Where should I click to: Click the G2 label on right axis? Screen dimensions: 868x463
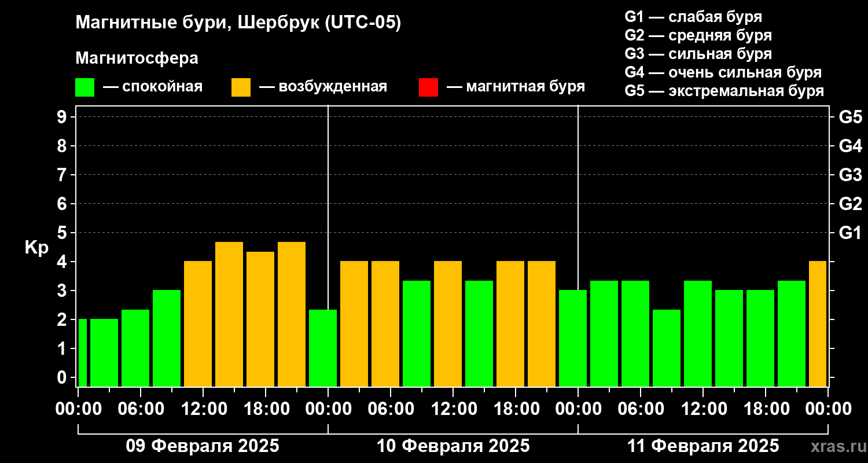[x=850, y=204]
